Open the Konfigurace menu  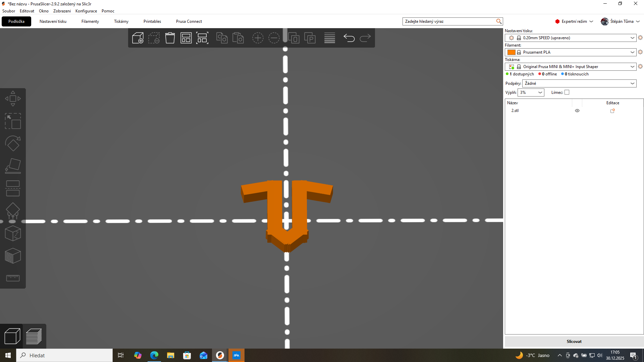(86, 11)
